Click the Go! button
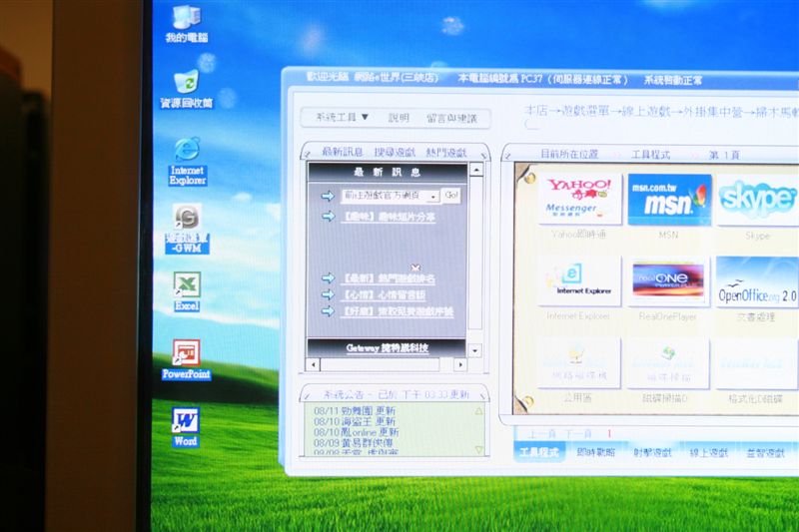The width and height of the screenshot is (799, 532). [451, 195]
